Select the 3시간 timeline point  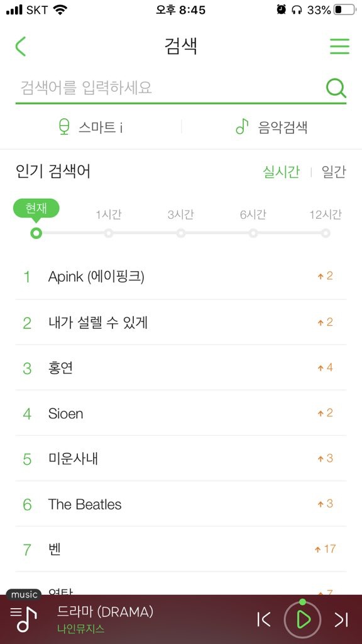pos(181,233)
